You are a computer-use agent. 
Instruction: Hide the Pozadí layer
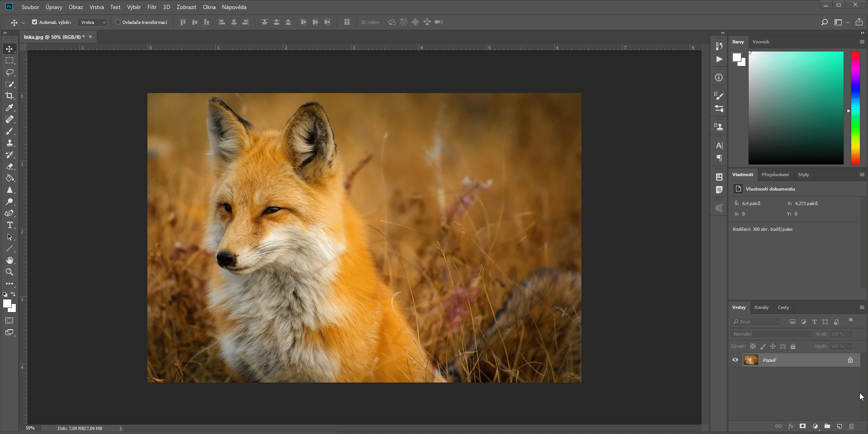tap(735, 360)
